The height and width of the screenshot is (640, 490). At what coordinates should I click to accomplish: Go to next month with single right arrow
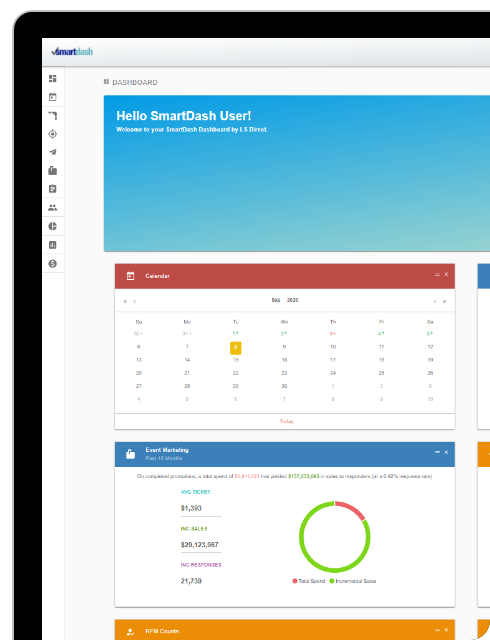click(434, 301)
